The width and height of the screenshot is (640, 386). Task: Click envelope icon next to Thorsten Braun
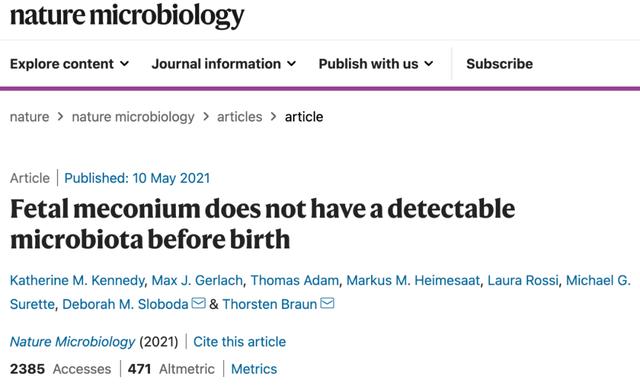327,303
